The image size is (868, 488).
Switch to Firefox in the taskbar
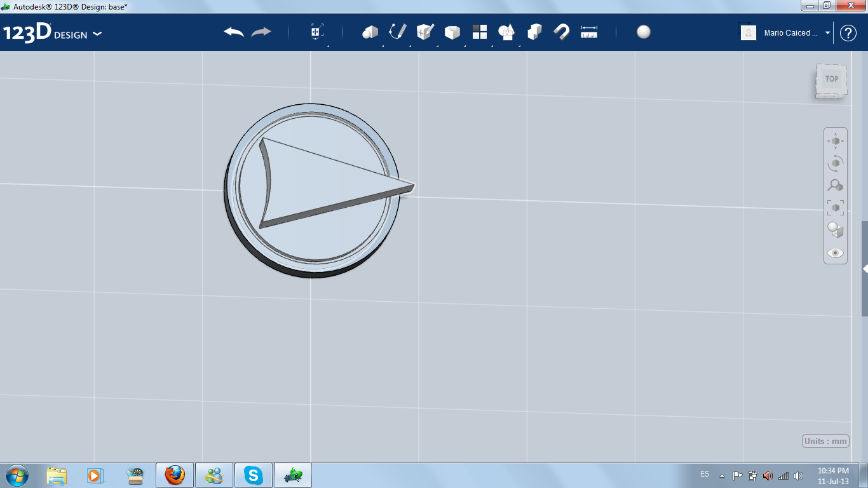175,475
